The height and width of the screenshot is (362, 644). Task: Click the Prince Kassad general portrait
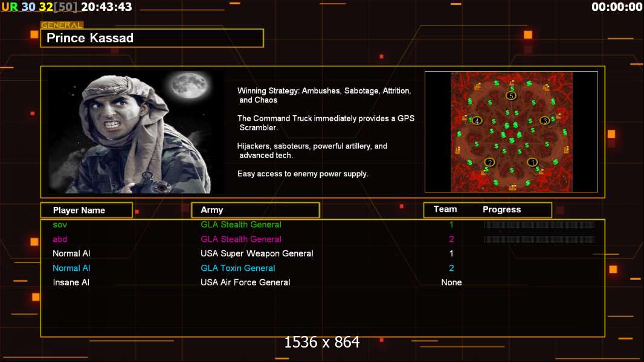point(136,132)
